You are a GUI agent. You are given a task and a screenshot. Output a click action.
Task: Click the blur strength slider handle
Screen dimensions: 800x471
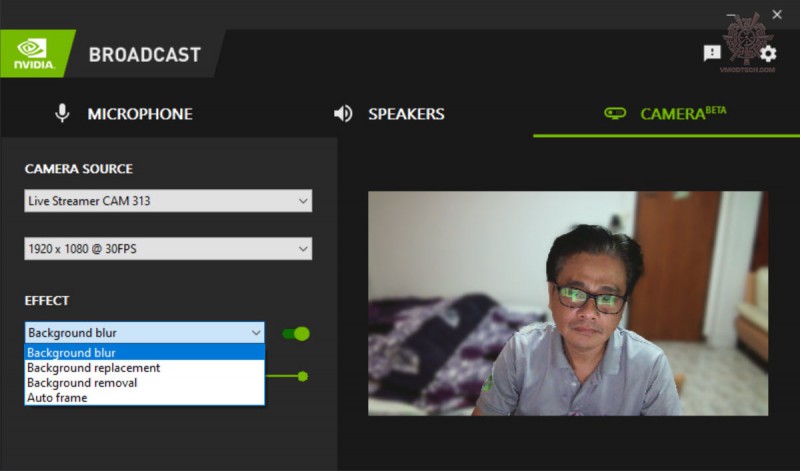pos(303,377)
